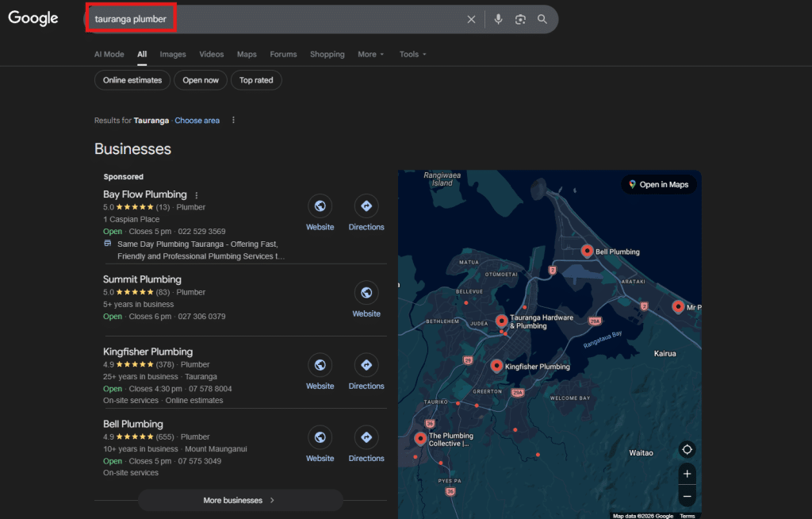The image size is (812, 519).
Task: Get directions to Bay Flow Plumbing
Action: pos(366,206)
